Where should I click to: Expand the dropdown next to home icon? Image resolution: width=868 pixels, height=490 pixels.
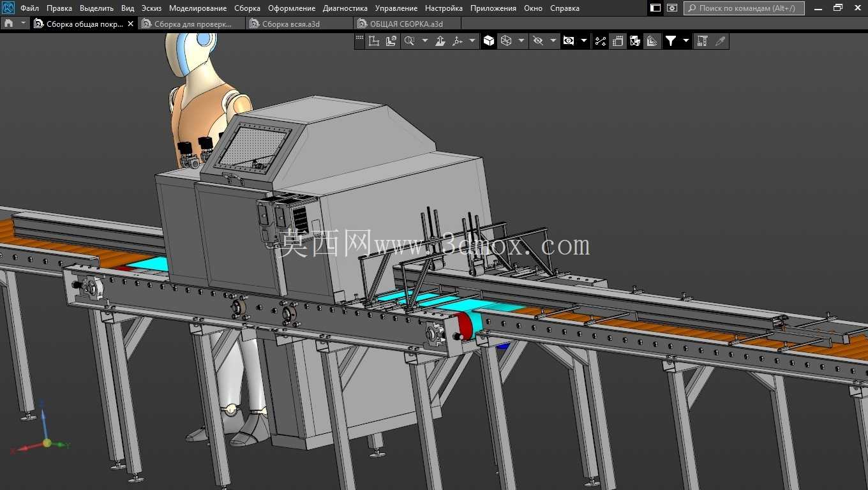24,24
